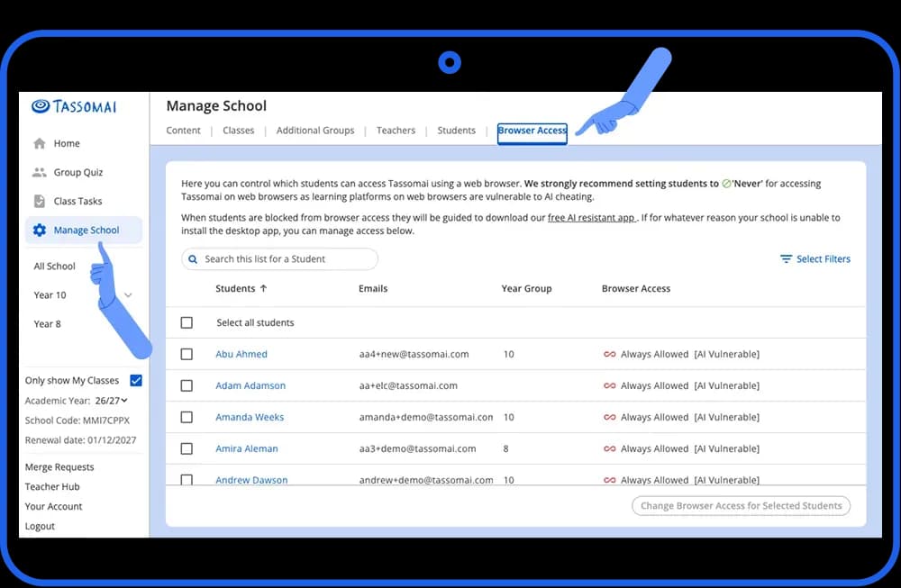Click Amanda Weeks' Always Allowed link icon
The height and width of the screenshot is (588, 901).
pyautogui.click(x=610, y=418)
